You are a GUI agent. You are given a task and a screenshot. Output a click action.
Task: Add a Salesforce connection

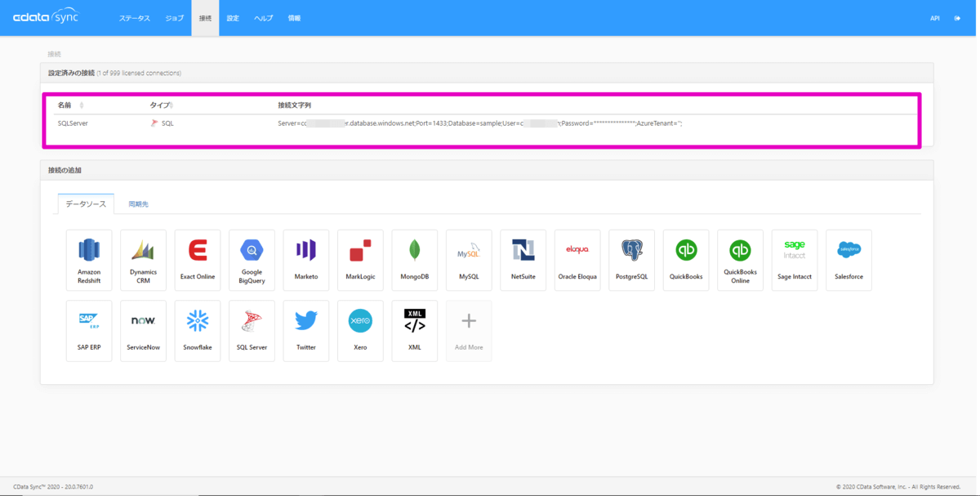point(849,260)
